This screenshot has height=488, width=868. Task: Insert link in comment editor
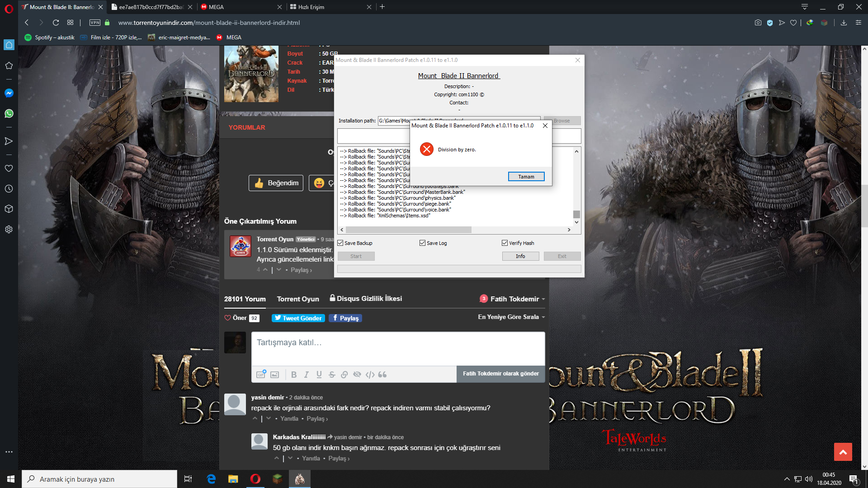coord(344,375)
